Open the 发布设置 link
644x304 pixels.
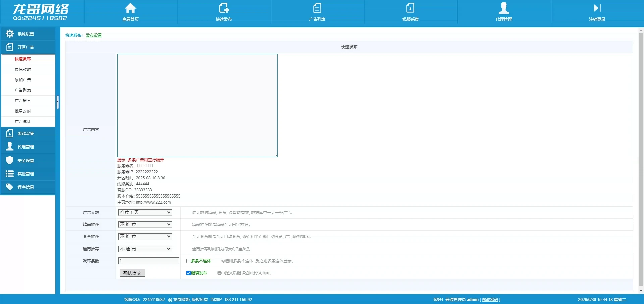tap(94, 35)
